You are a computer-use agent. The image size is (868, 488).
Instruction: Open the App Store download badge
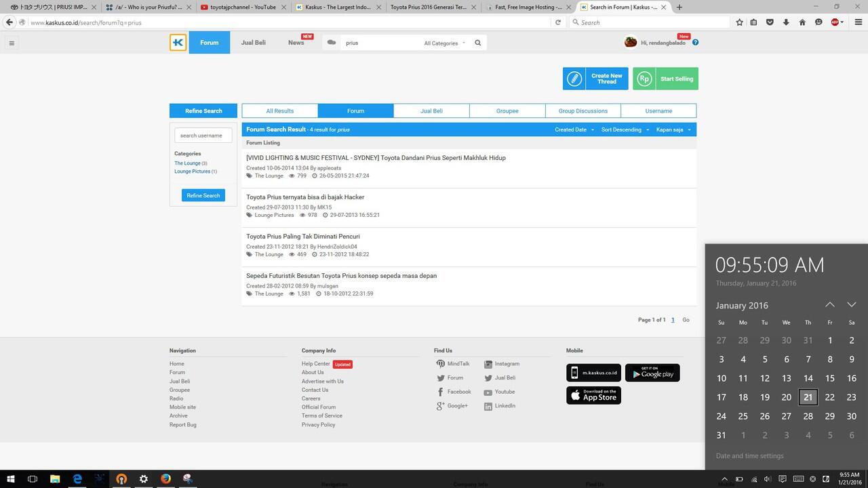click(x=593, y=395)
